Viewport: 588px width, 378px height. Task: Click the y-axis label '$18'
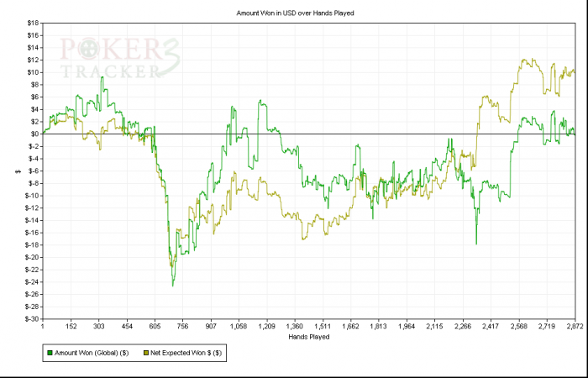(x=33, y=23)
